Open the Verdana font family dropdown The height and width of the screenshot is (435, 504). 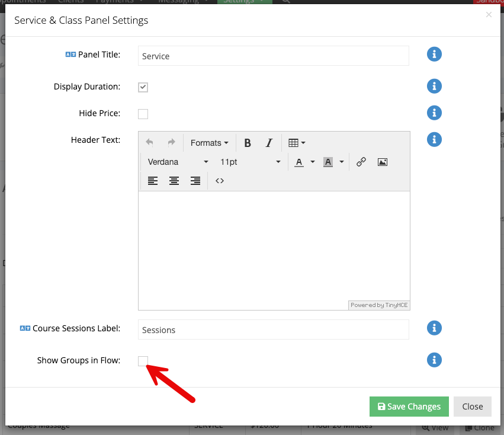click(178, 162)
